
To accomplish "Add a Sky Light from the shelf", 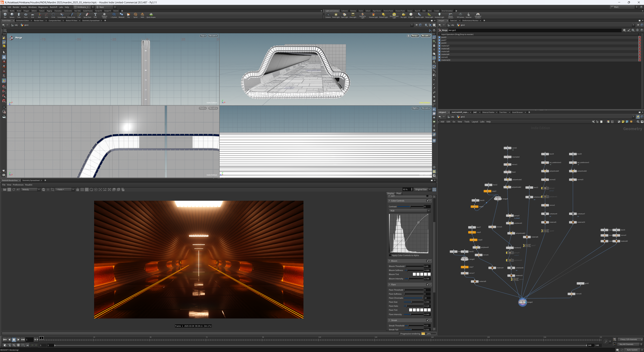I will [403, 15].
